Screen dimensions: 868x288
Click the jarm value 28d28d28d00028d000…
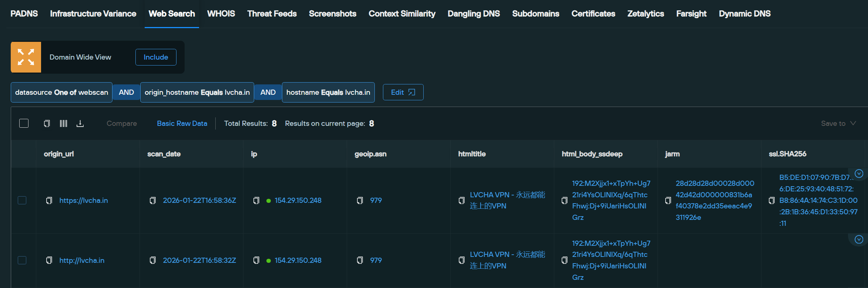[715, 200]
